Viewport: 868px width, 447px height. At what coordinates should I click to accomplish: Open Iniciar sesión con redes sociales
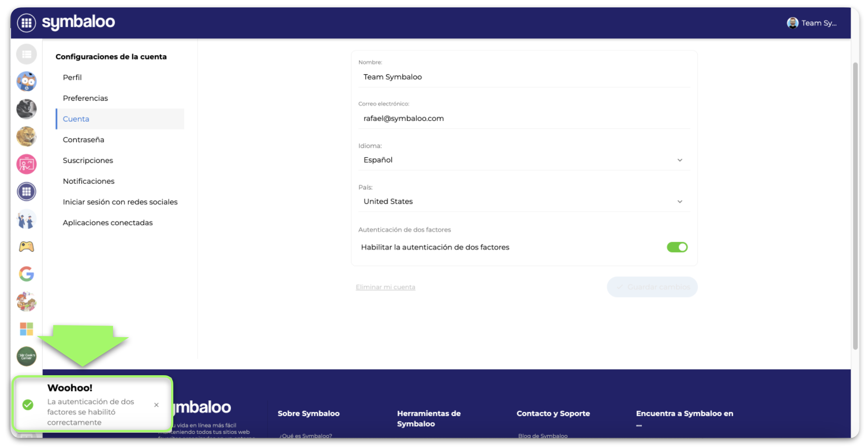[x=120, y=202]
